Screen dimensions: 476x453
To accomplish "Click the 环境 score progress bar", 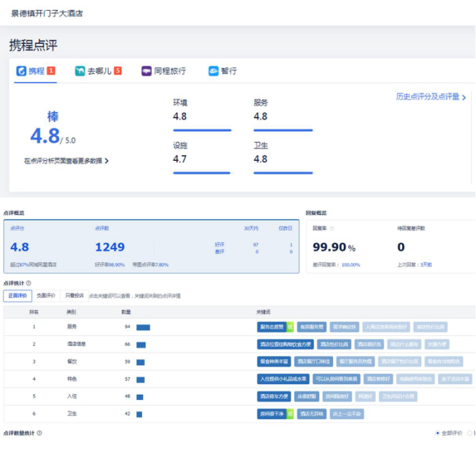I will pos(202,130).
